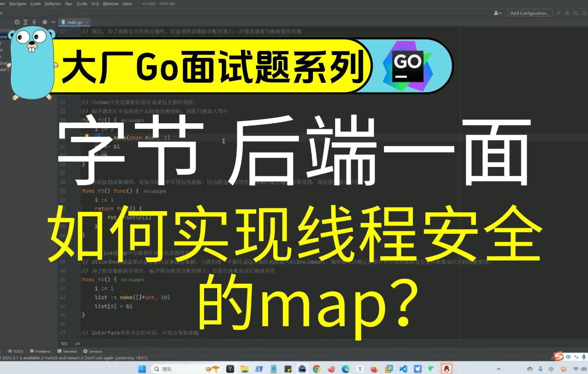Viewport: 588px width, 374px height.
Task: Close the main.go editor tab
Action: click(87, 22)
